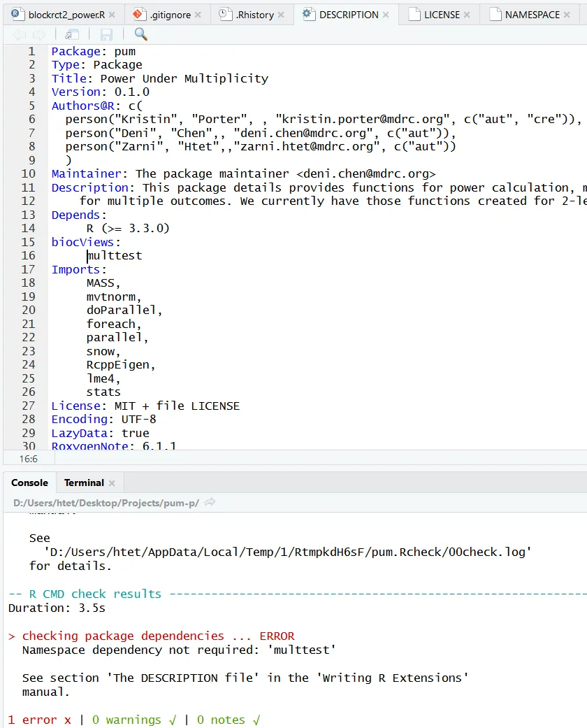Viewport: 587px width, 728px height.
Task: Close the NAMESPACE tab
Action: pos(567,15)
